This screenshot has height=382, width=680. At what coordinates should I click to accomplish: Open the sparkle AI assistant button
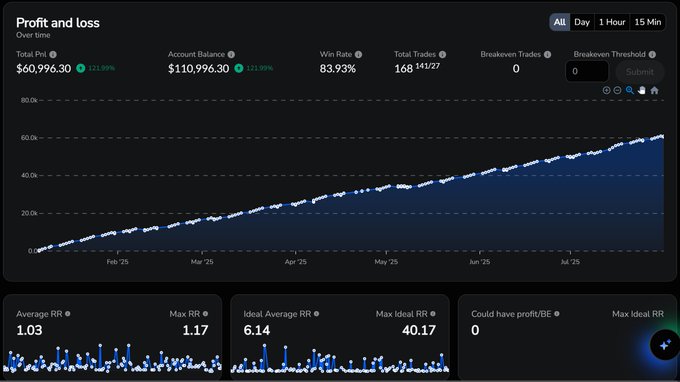point(664,345)
